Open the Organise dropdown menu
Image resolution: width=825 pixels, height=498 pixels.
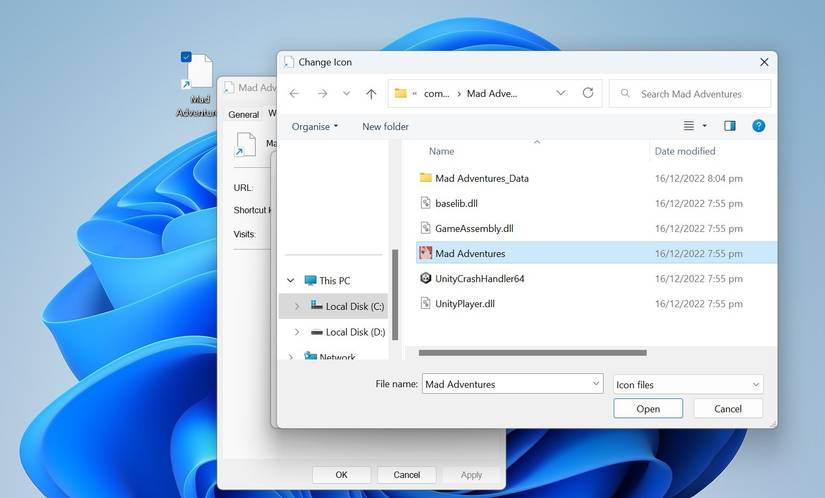(x=314, y=126)
